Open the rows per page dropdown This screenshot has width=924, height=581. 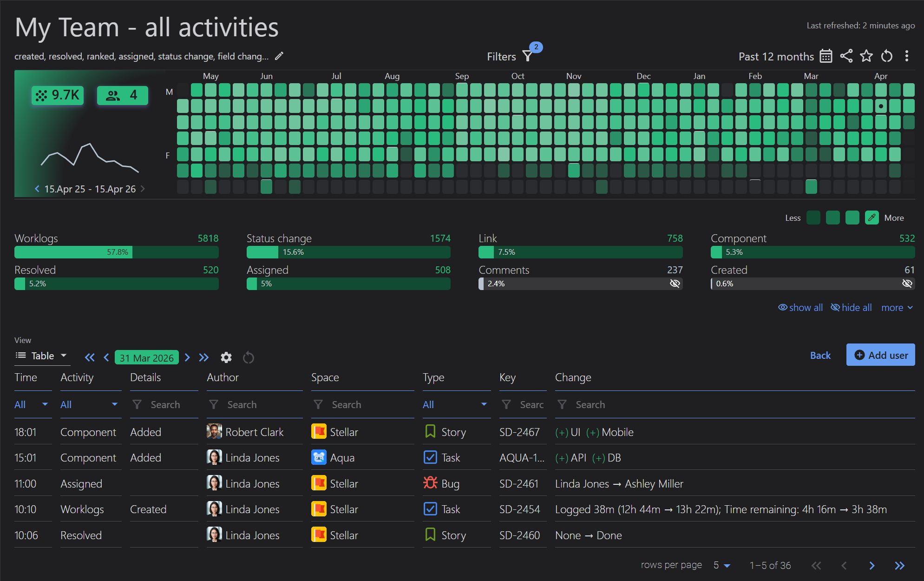pos(721,565)
